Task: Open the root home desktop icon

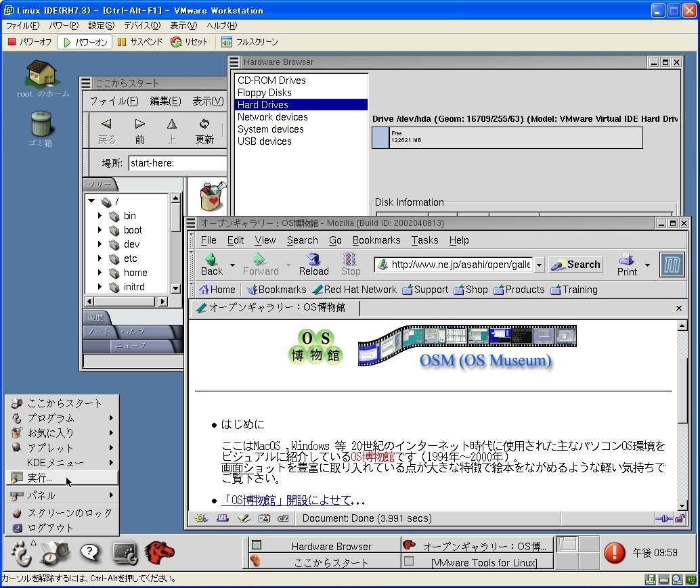Action: pyautogui.click(x=42, y=73)
